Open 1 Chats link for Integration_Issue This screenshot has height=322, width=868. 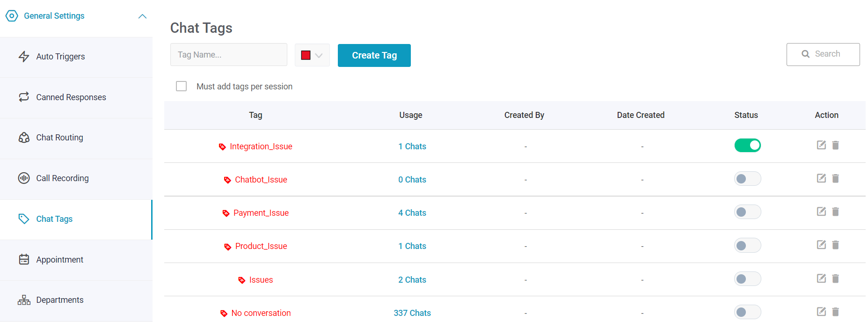412,146
